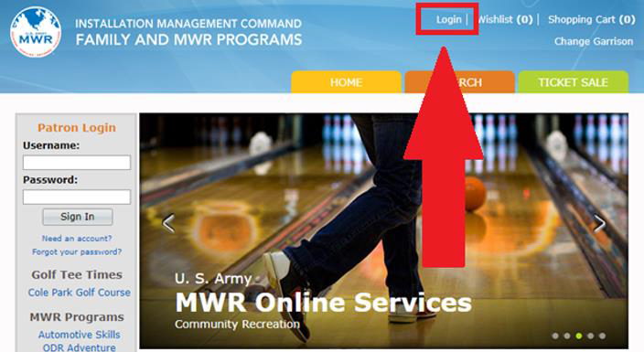Open the TICKET SALE tab
The width and height of the screenshot is (644, 352).
click(574, 82)
